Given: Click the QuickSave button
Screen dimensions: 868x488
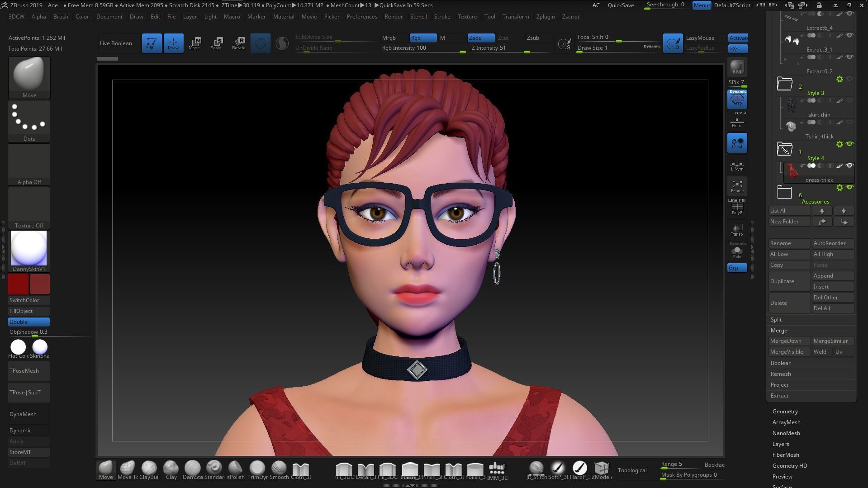Looking at the screenshot, I should (621, 5).
